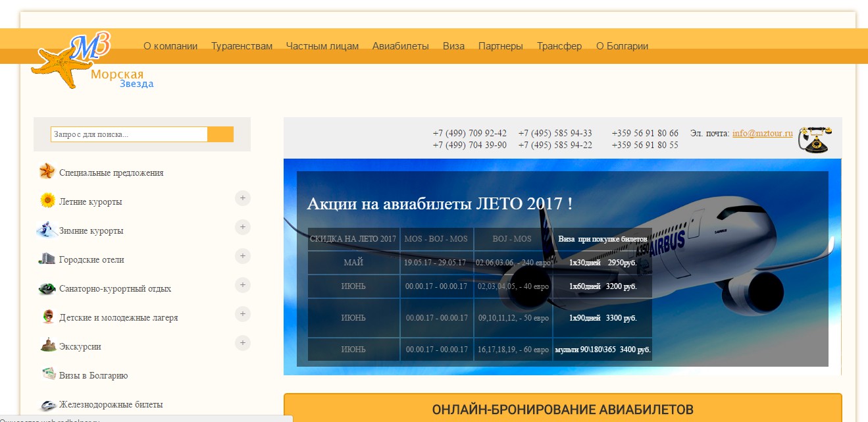Click the info@mztour.ru email link
Image resolution: width=868 pixels, height=422 pixels.
point(763,133)
